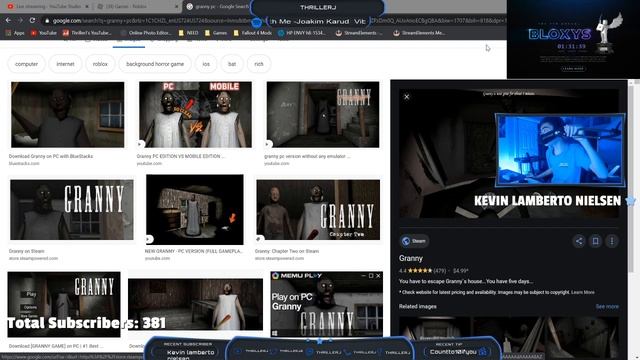This screenshot has width=640, height=360.
Task: Open ThrillerJ's YouTube bookmark
Action: 87,33
